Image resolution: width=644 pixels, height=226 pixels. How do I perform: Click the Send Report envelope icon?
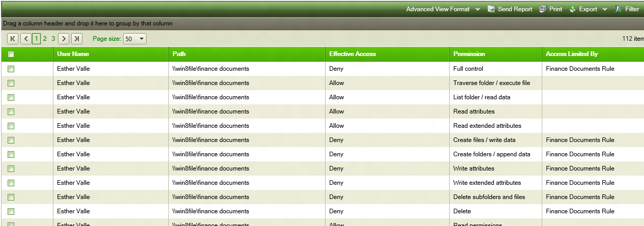coord(491,9)
